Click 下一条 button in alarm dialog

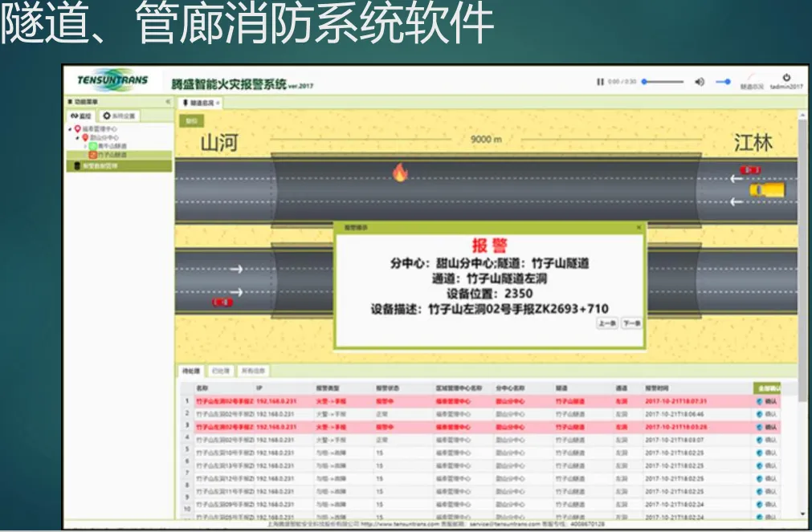click(x=631, y=323)
